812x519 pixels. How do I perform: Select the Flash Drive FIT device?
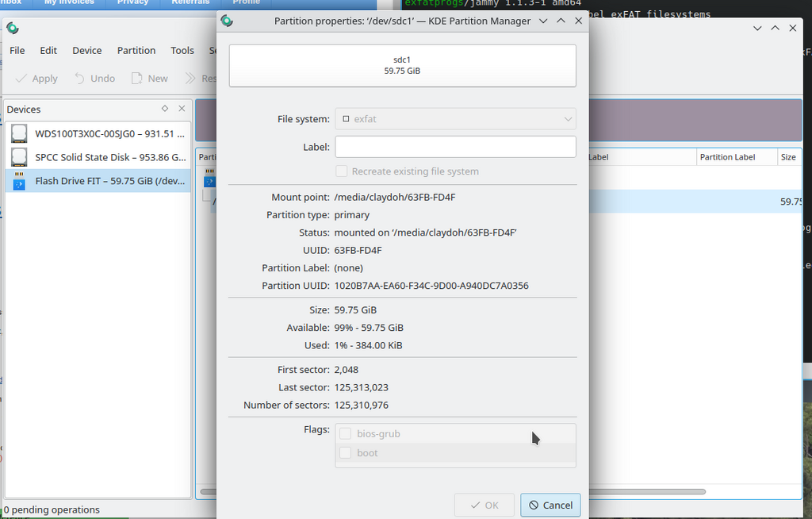tap(98, 181)
